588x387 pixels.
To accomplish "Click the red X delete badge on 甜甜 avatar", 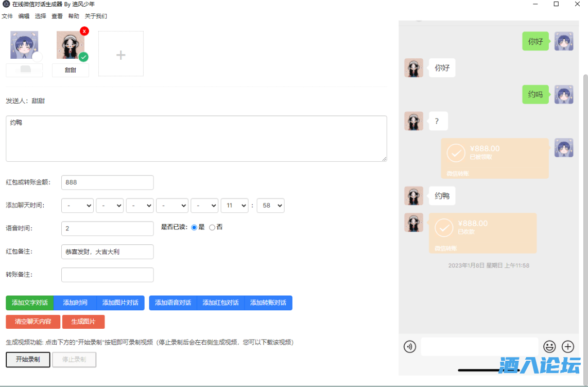I will tap(84, 31).
